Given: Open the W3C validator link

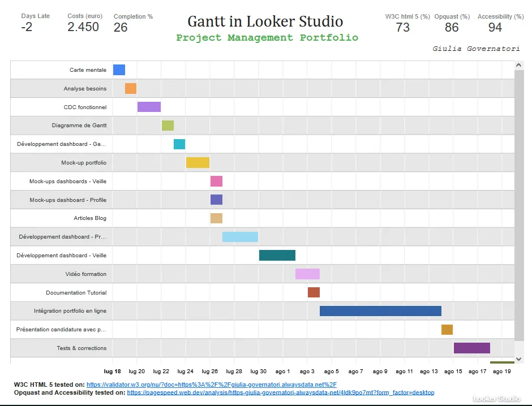Looking at the screenshot, I should [211, 385].
